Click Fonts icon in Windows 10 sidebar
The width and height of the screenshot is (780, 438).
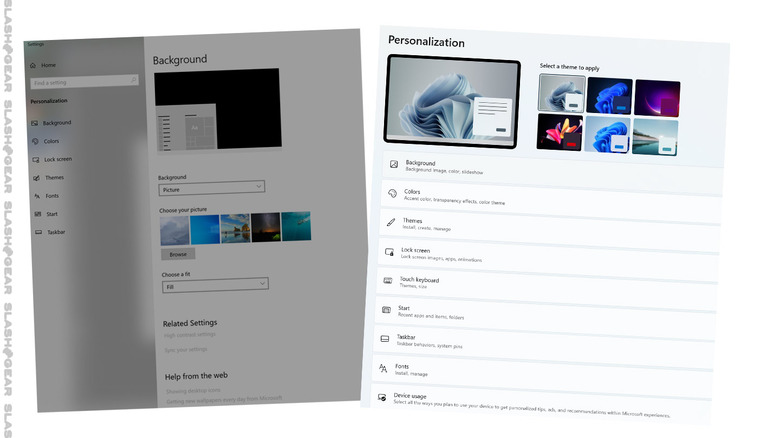[37, 196]
